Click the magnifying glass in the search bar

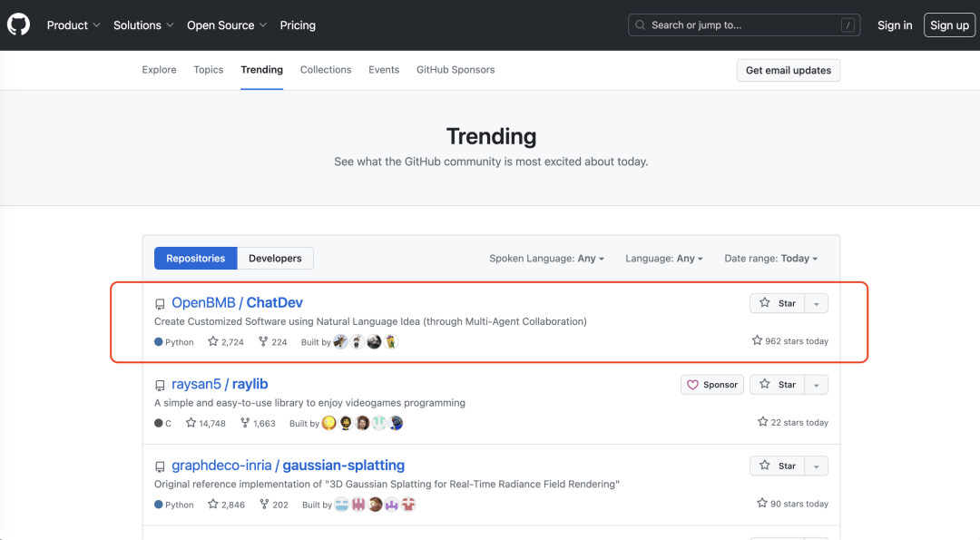click(642, 25)
